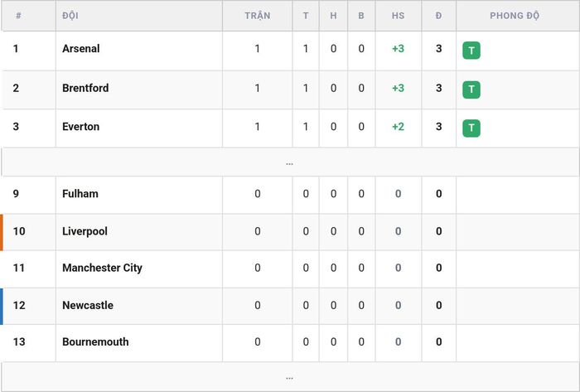Expand hidden rows below Bournemouth
The image size is (580, 392).
tap(290, 377)
